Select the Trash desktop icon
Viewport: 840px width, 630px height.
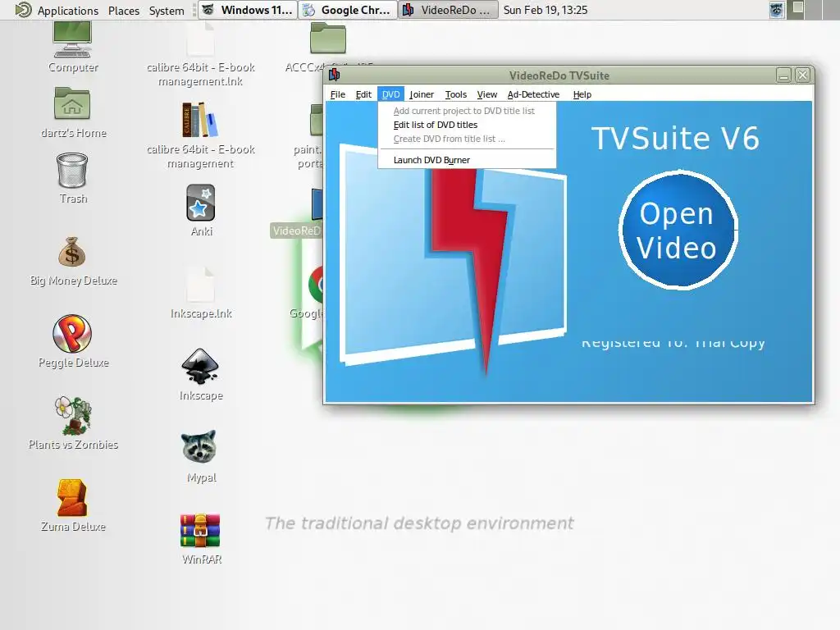pos(72,171)
